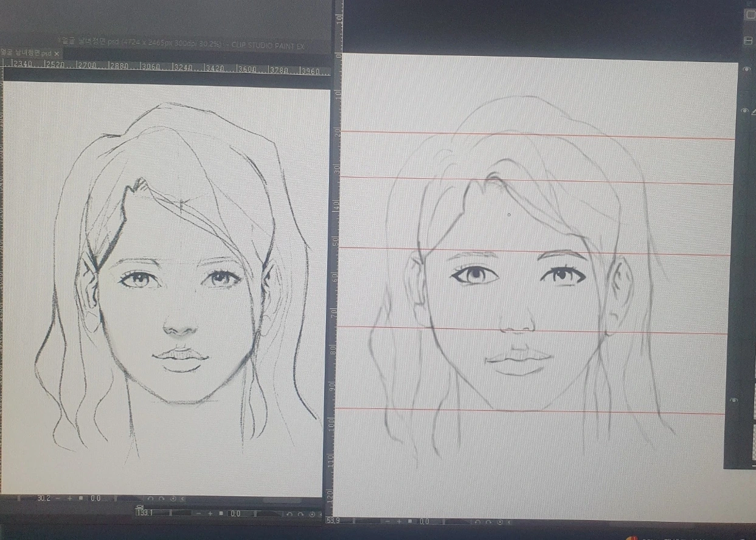Toggle visibility eye of upper layer
This screenshot has width=756, height=540.
pyautogui.click(x=747, y=70)
